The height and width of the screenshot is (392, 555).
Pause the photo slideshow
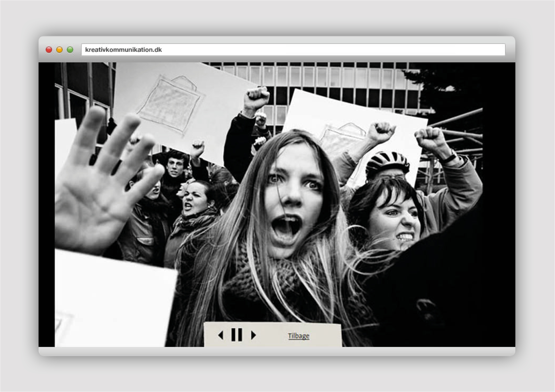coord(237,335)
